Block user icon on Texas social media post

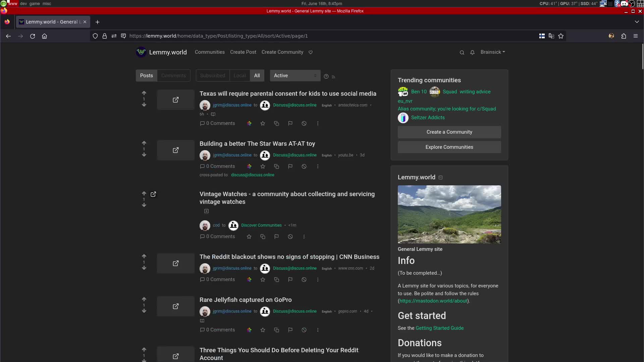pyautogui.click(x=304, y=124)
